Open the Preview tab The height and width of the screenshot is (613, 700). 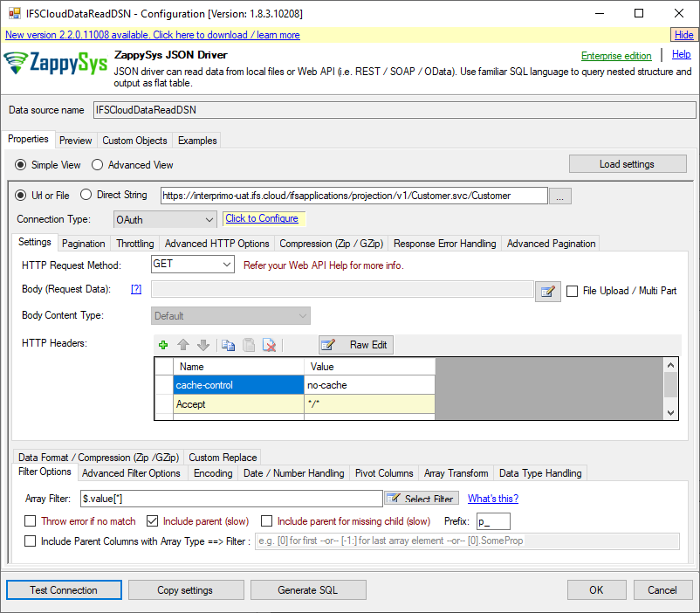76,141
